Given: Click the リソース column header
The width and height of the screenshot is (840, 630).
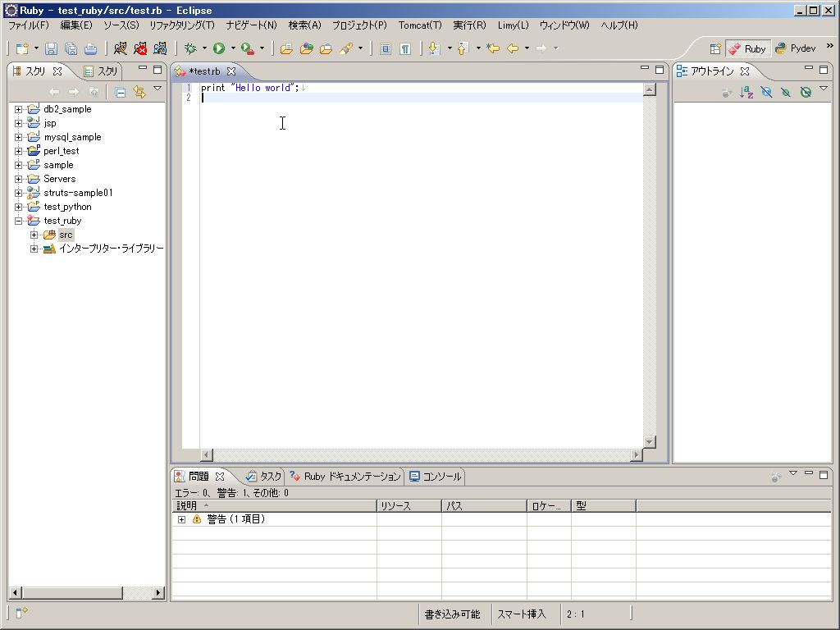Looking at the screenshot, I should click(409, 505).
